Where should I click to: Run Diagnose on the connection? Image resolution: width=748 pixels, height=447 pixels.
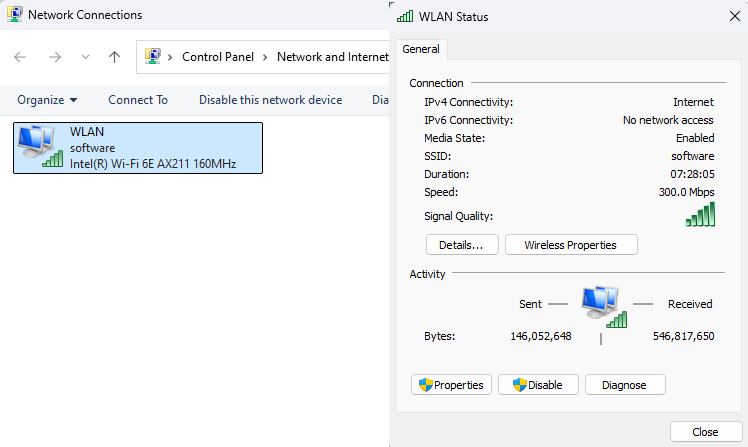(625, 385)
